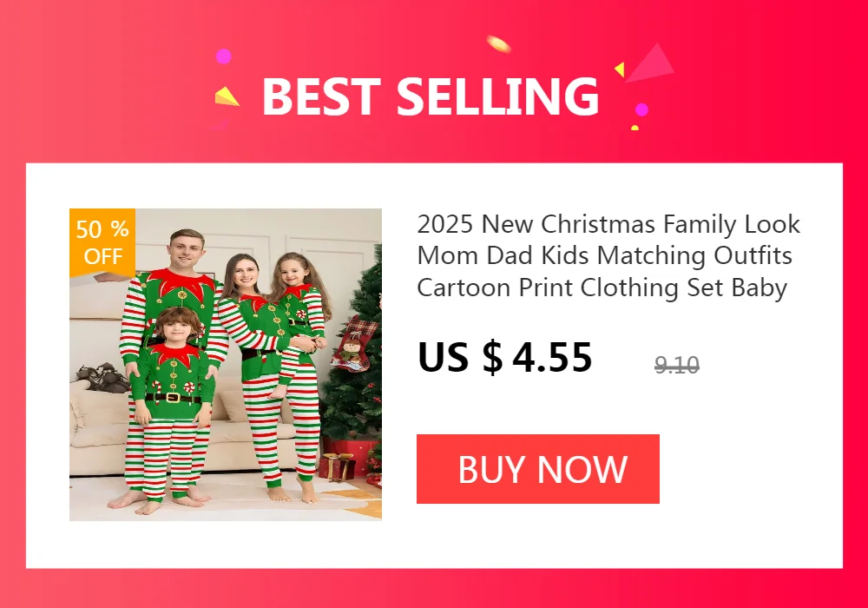Click the pink triangle confetti decoration
868x608 pixels.
(x=650, y=63)
